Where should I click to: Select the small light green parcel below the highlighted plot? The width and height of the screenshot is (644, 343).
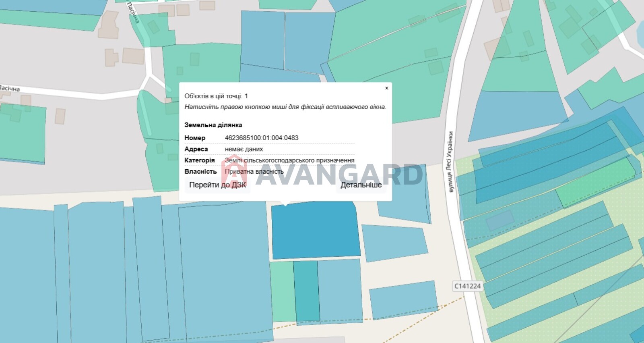coord(282,291)
